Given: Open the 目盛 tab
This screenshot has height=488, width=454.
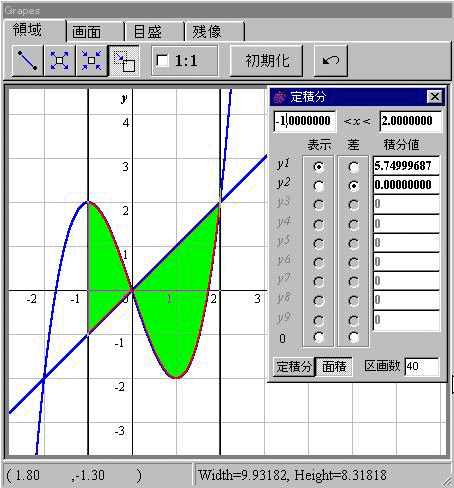Looking at the screenshot, I should (155, 32).
